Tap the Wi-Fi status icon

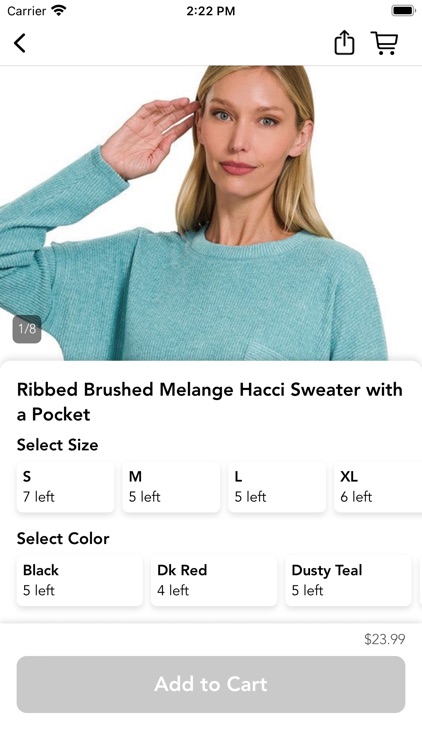[59, 11]
